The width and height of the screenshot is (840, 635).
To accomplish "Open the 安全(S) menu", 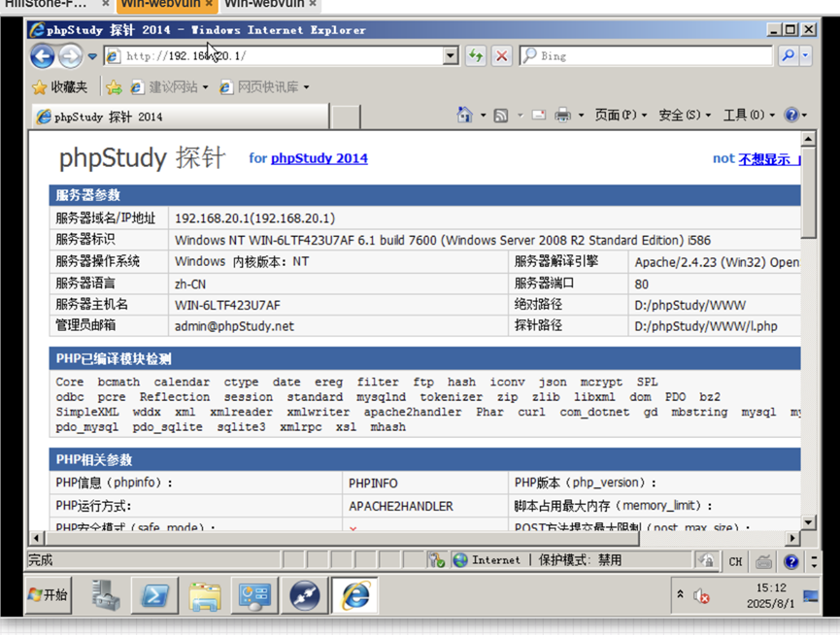I will (x=685, y=116).
